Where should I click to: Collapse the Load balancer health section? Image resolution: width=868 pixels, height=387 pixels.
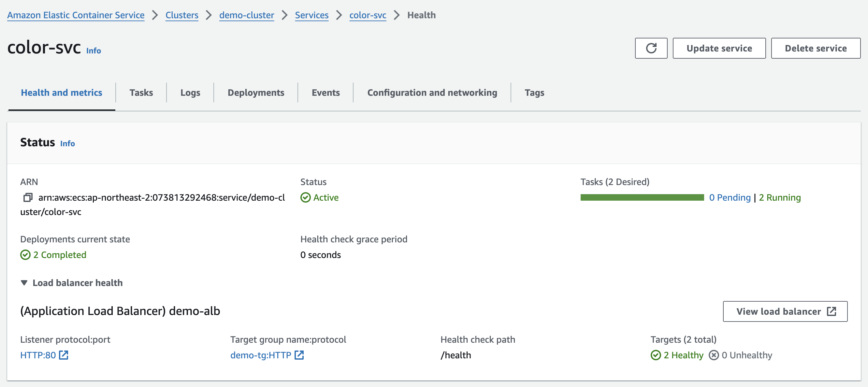24,282
